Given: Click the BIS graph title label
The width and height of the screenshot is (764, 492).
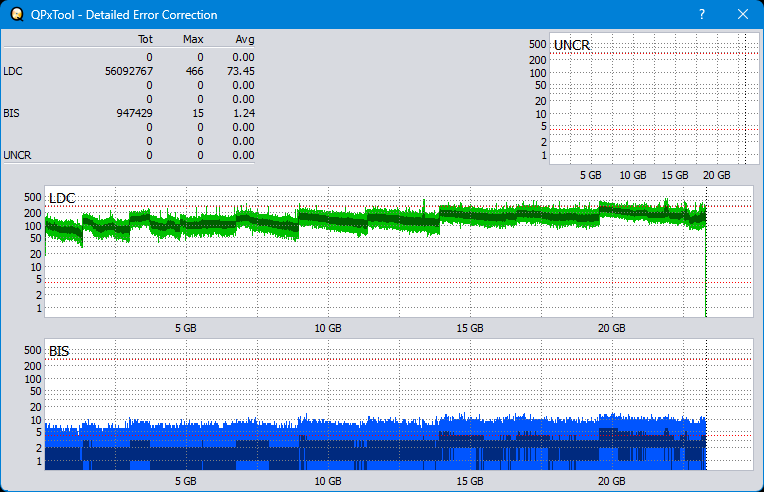Looking at the screenshot, I should coord(59,351).
